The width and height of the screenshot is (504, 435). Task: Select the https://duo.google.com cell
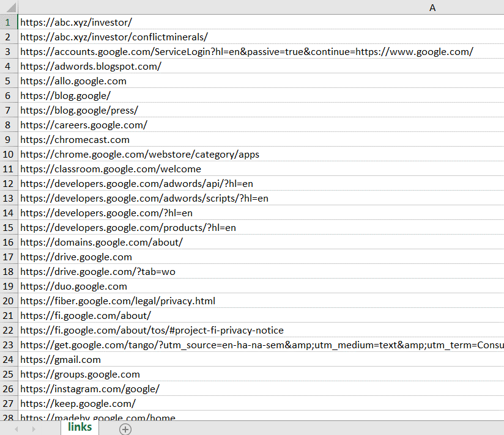(x=261, y=286)
